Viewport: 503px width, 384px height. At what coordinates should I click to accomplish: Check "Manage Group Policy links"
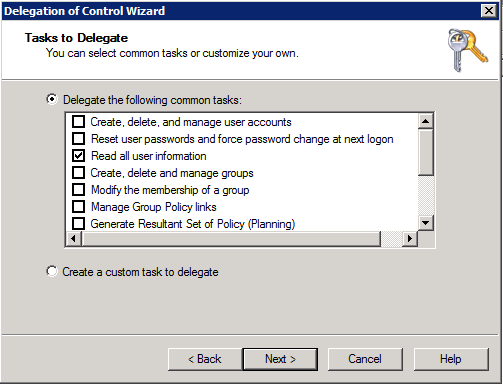[x=79, y=207]
